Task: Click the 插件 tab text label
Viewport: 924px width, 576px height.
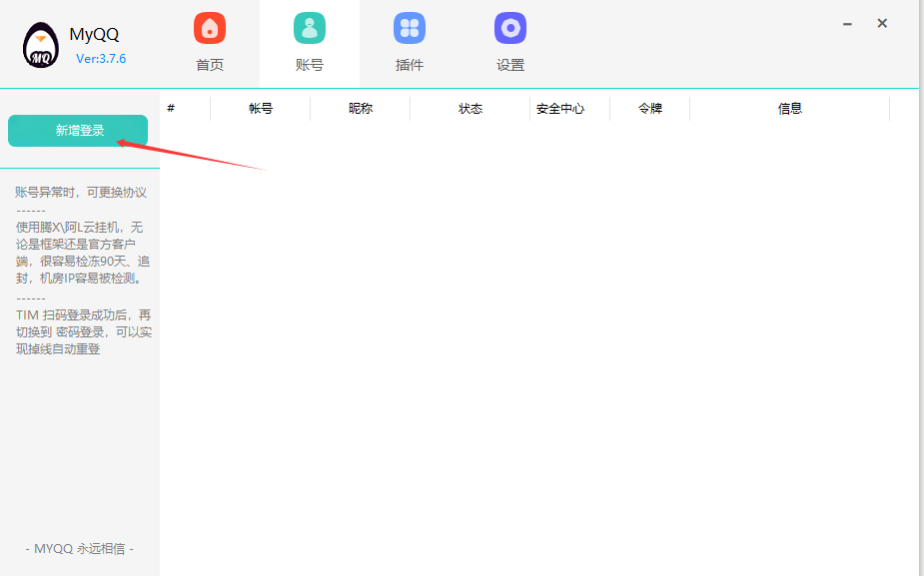Action: point(410,65)
